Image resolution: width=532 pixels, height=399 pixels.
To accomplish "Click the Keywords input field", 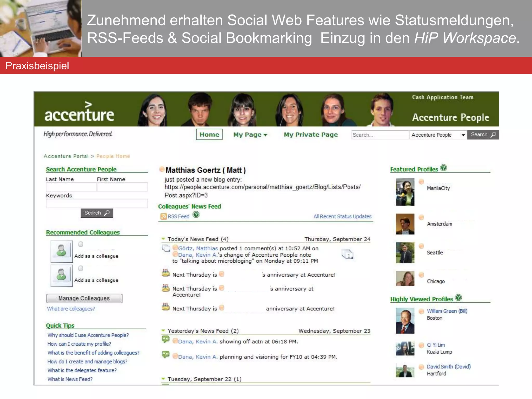I will [x=97, y=203].
